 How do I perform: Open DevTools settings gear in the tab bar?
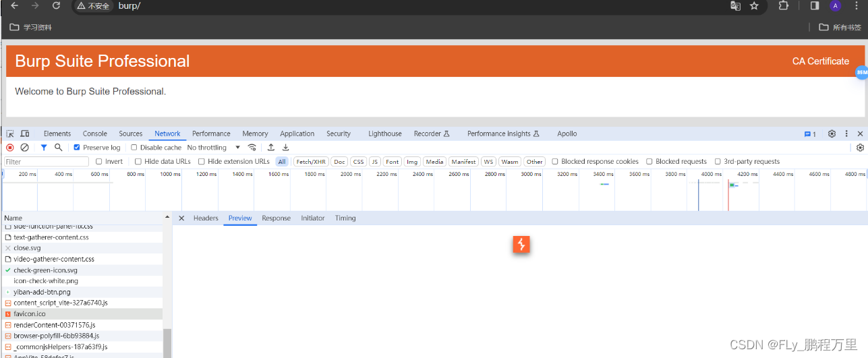832,134
